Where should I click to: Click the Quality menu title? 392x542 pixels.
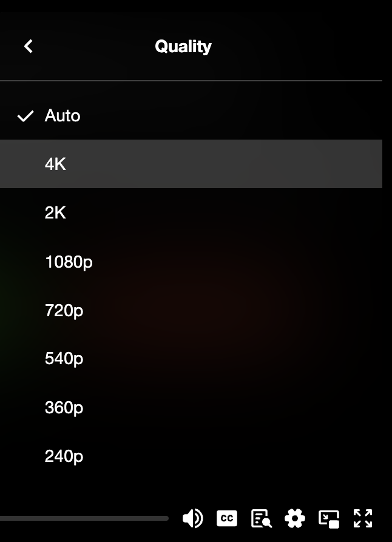click(183, 46)
